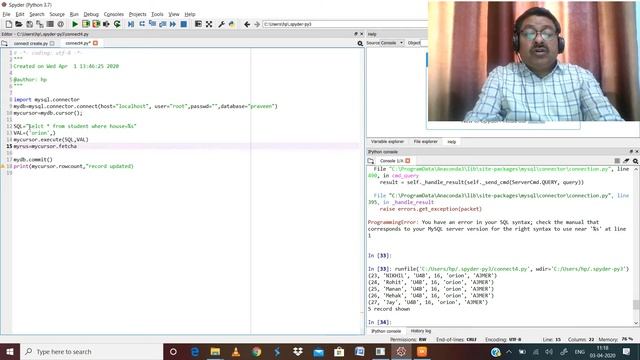
Task: Clear console variables with eraser icon
Action: click(626, 161)
